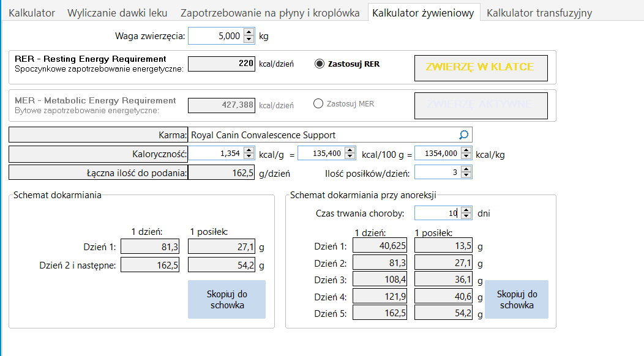
Task: Select the Kalkulator żywieniowy tab
Action: coord(423,13)
